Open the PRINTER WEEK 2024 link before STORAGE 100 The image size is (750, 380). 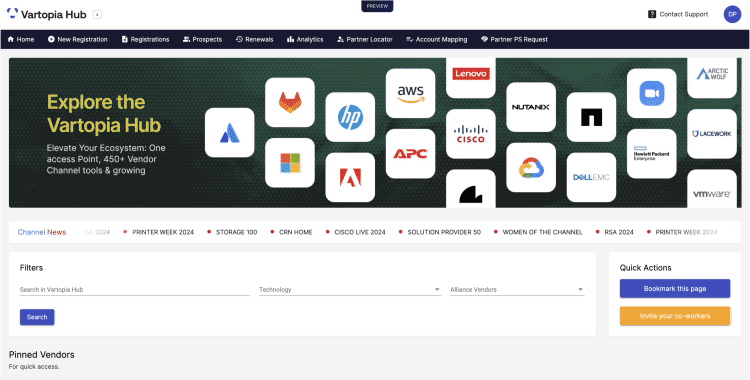coord(163,232)
